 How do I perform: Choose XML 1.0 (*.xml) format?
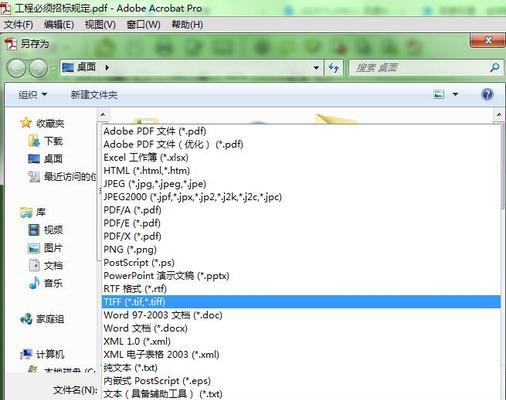coord(301,341)
